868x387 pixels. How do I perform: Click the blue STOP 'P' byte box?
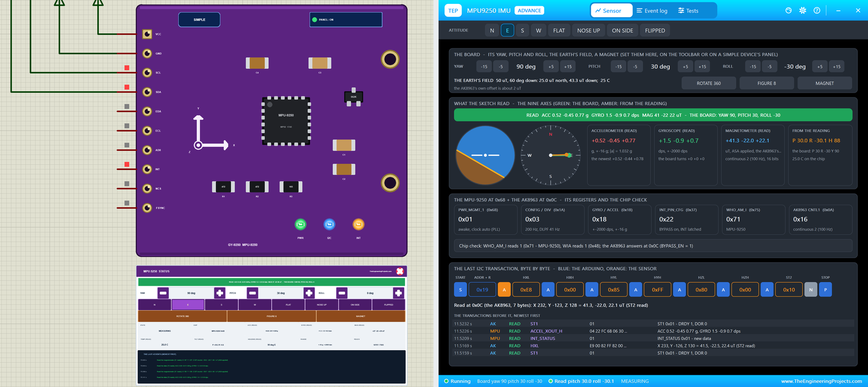point(825,290)
